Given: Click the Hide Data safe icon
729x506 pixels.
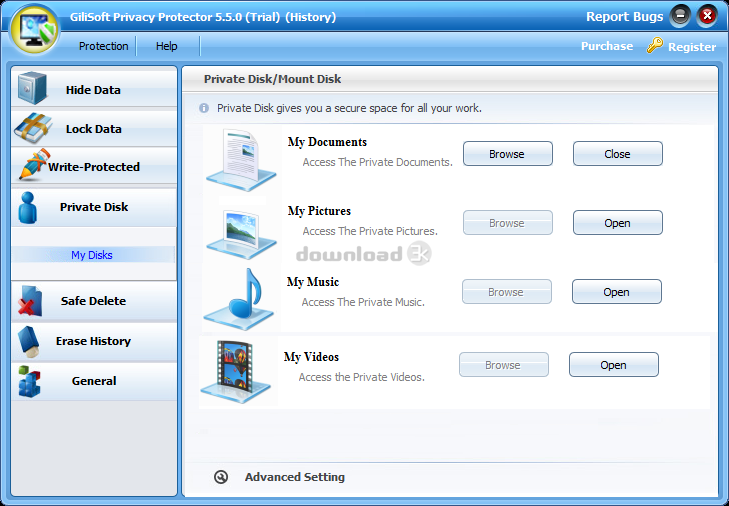Looking at the screenshot, I should coord(33,87).
